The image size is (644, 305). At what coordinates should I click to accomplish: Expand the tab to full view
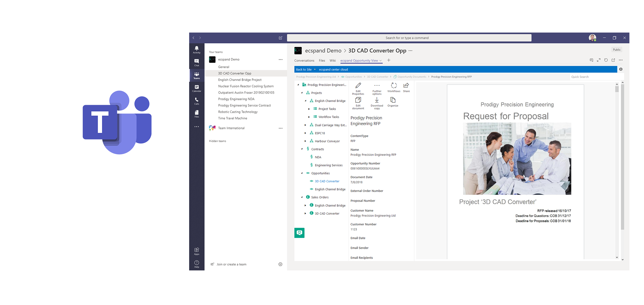[x=599, y=60]
